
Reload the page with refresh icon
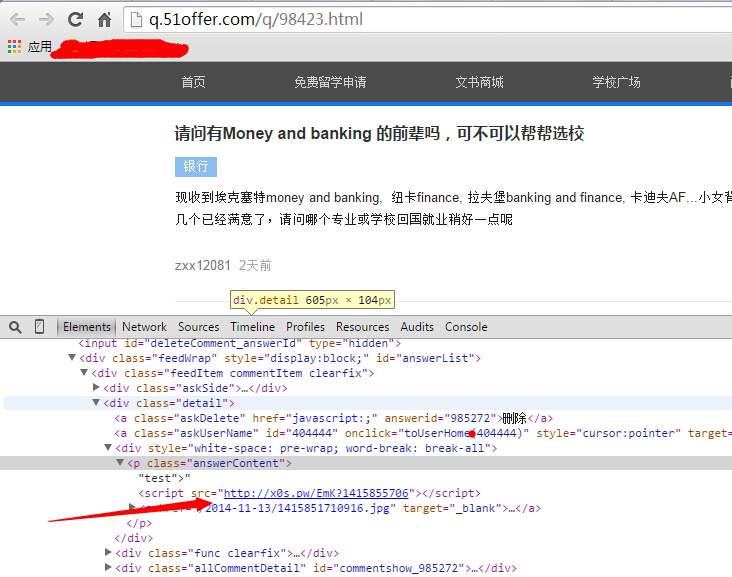point(76,20)
